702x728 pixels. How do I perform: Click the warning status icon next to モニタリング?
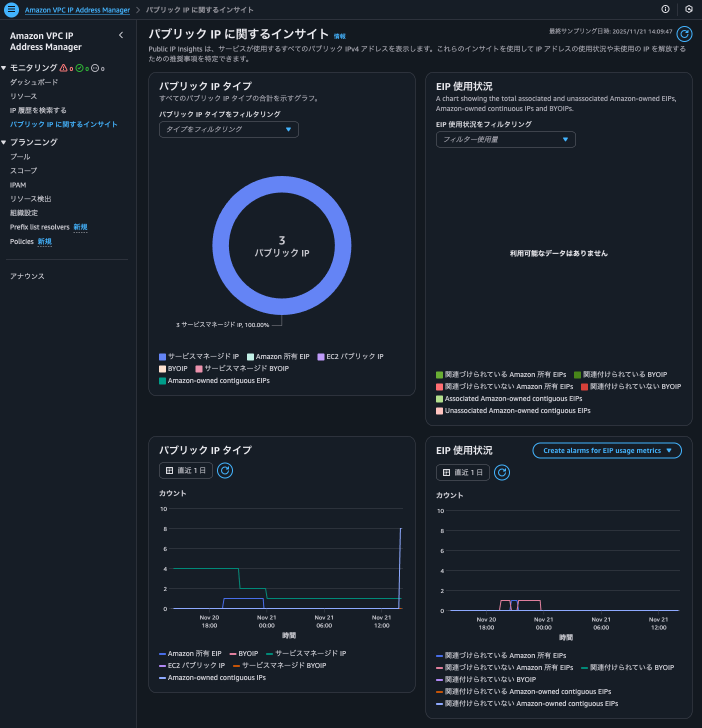point(63,68)
